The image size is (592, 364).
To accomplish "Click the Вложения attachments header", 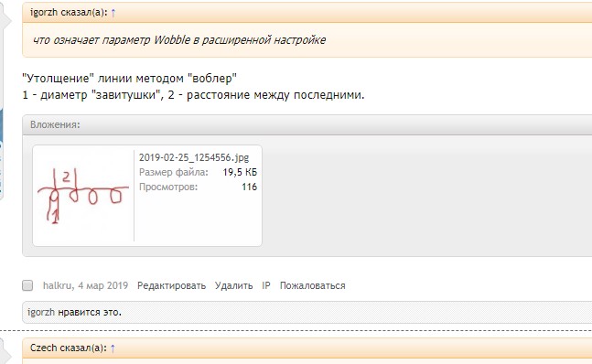I will [x=55, y=125].
